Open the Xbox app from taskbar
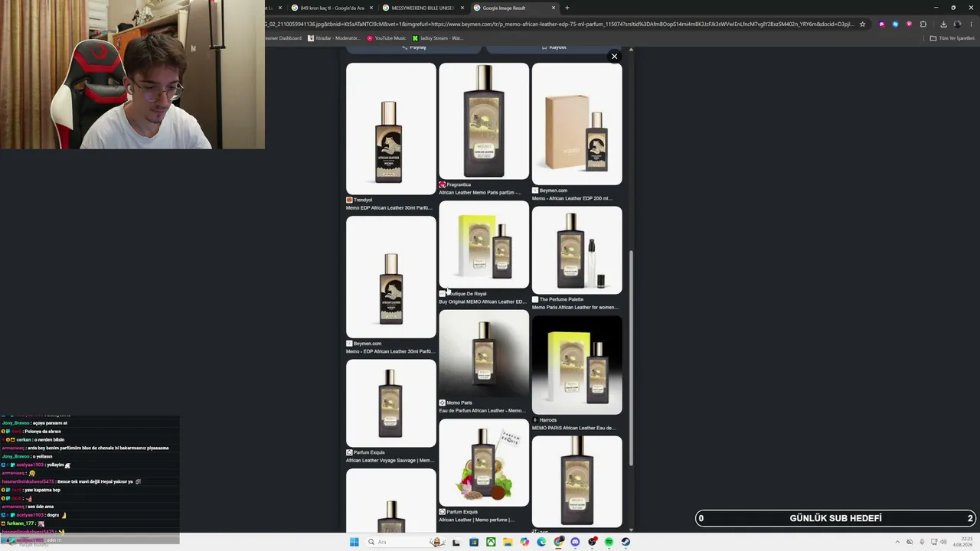980x551 pixels. [x=491, y=542]
